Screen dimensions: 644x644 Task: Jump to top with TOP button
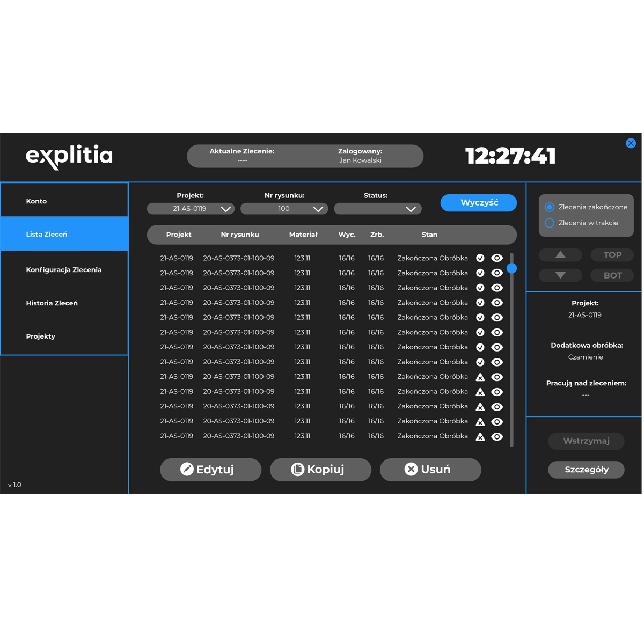click(612, 255)
